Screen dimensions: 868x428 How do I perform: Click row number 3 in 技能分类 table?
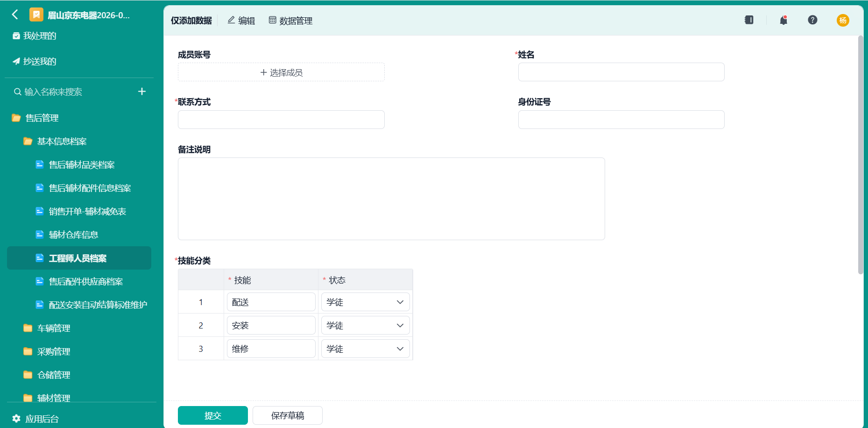coord(201,349)
